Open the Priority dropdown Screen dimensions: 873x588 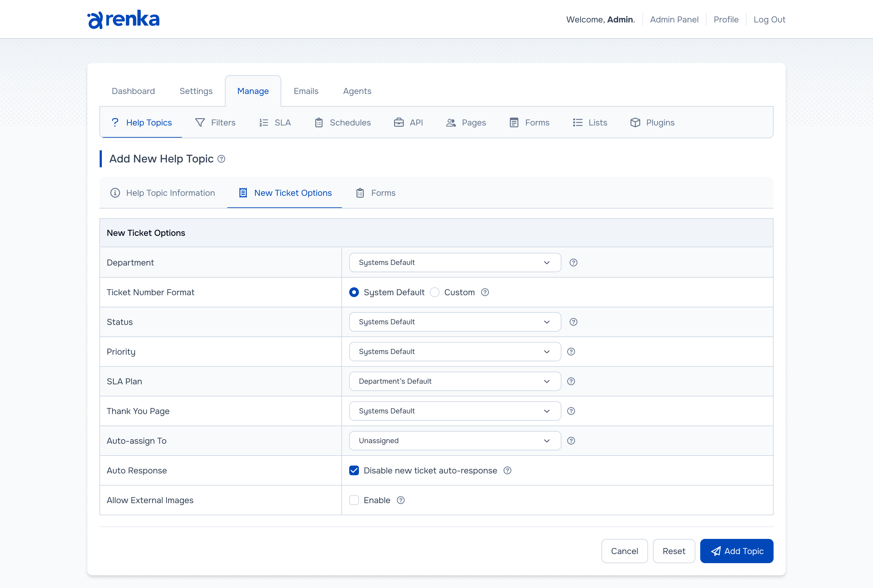pos(455,351)
